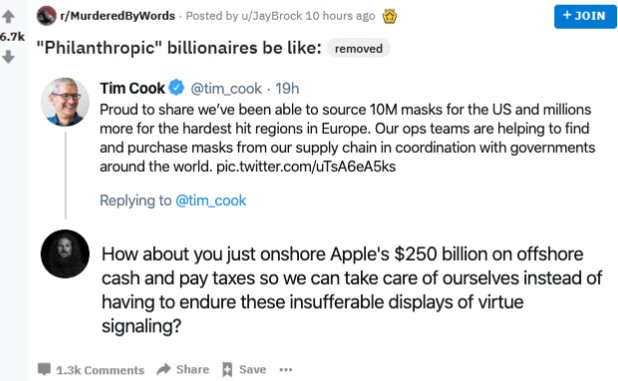The width and height of the screenshot is (618, 381).
Task: Click the verified checkmark beside Tim Cook
Action: pyautogui.click(x=176, y=87)
